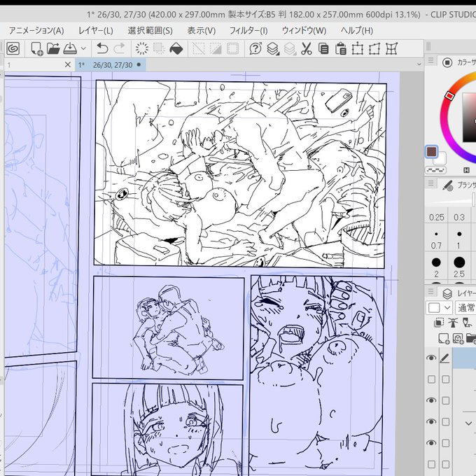Close canvas tab 1 with the X
Viewport: 476px width, 476px height.
pos(68,64)
